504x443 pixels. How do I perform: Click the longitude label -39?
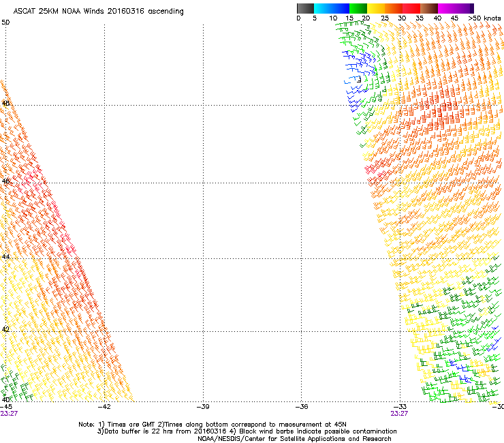coord(203,407)
